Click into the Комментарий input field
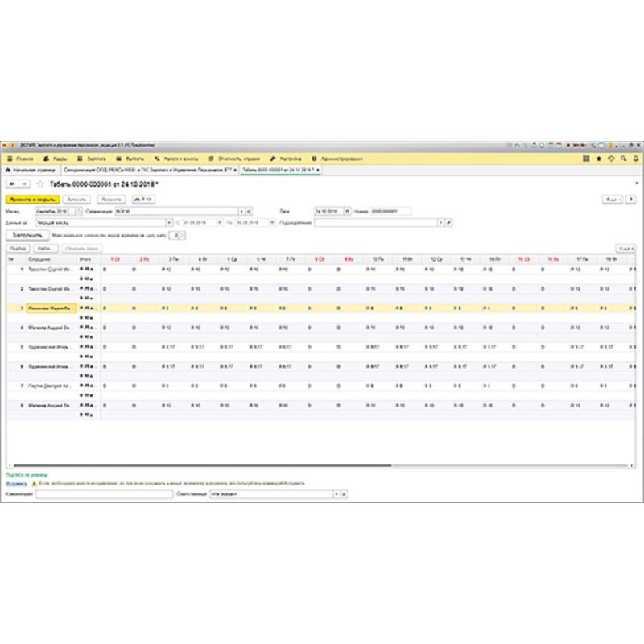Image resolution: width=644 pixels, height=644 pixels. click(103, 494)
